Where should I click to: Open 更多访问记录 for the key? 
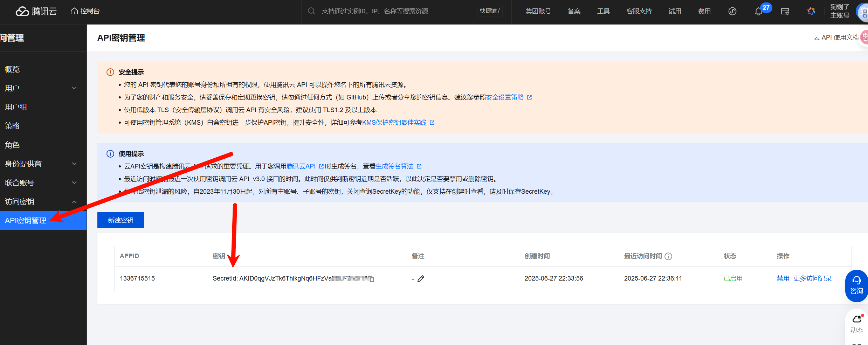(x=813, y=278)
